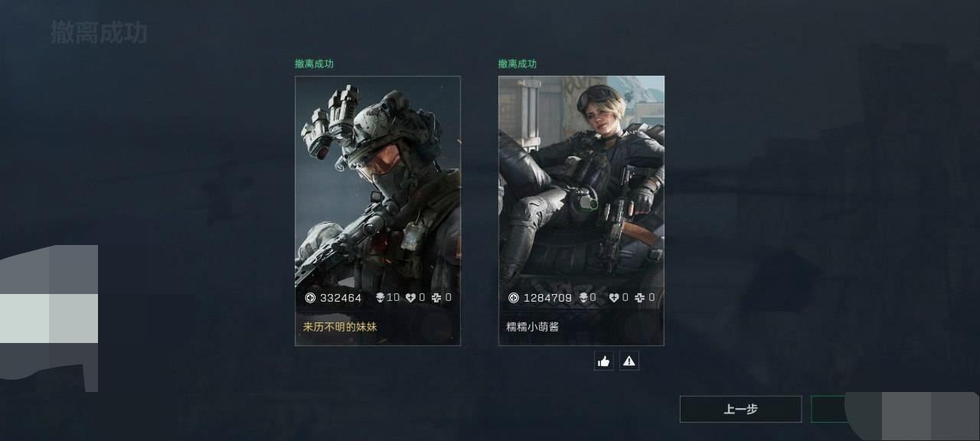Click player name 来历不明的妹妹
This screenshot has width=980, height=441.
point(340,327)
